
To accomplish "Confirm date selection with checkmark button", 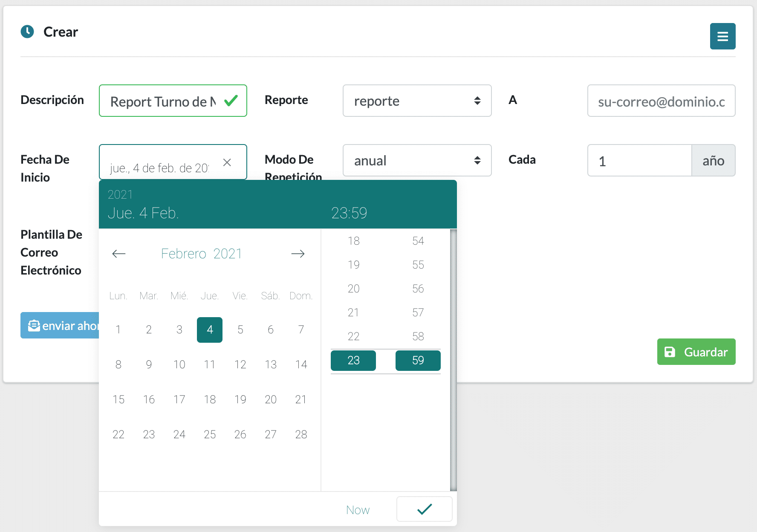I will coord(424,509).
